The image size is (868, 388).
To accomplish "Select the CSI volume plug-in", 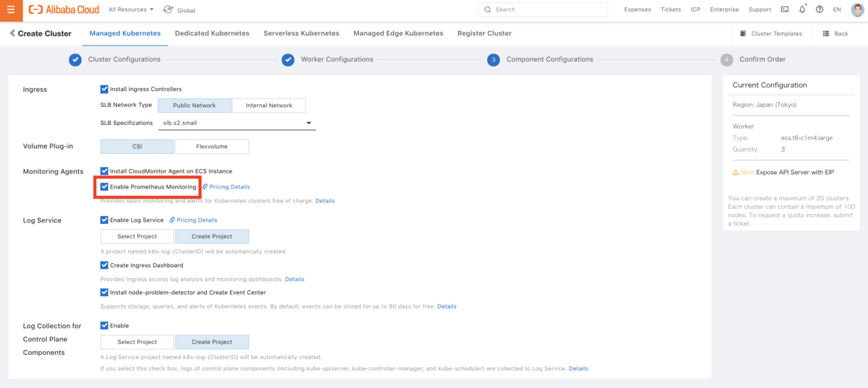I will [137, 147].
